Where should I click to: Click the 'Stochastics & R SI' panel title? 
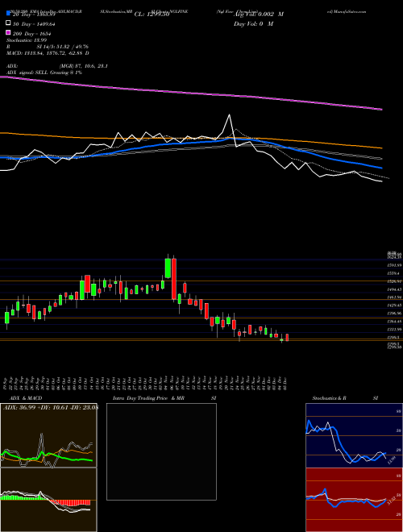point(345,398)
